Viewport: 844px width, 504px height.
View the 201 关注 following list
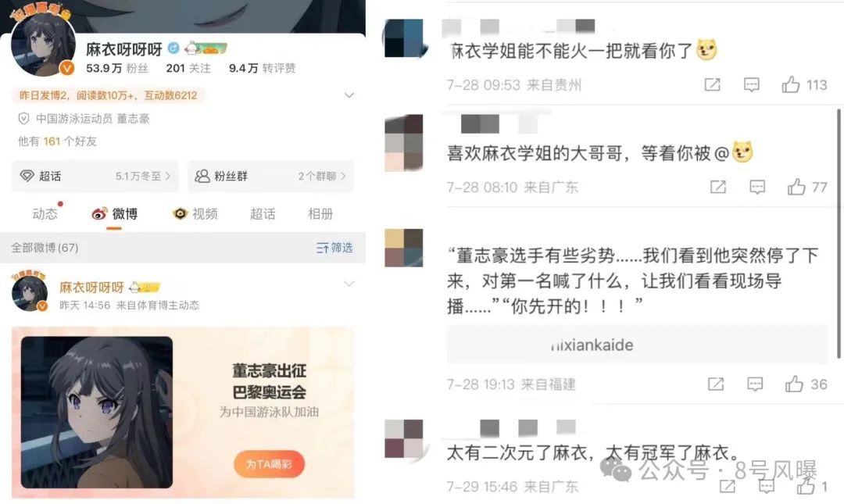coord(188,68)
